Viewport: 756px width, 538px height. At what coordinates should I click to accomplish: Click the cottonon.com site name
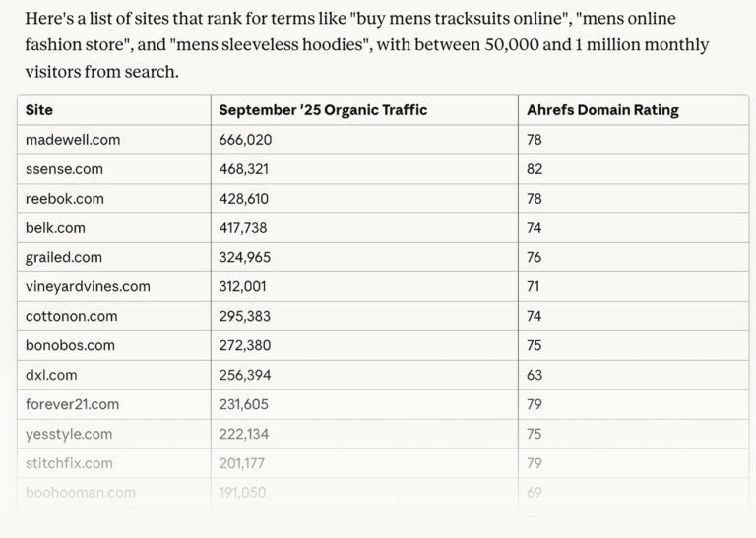pos(71,317)
